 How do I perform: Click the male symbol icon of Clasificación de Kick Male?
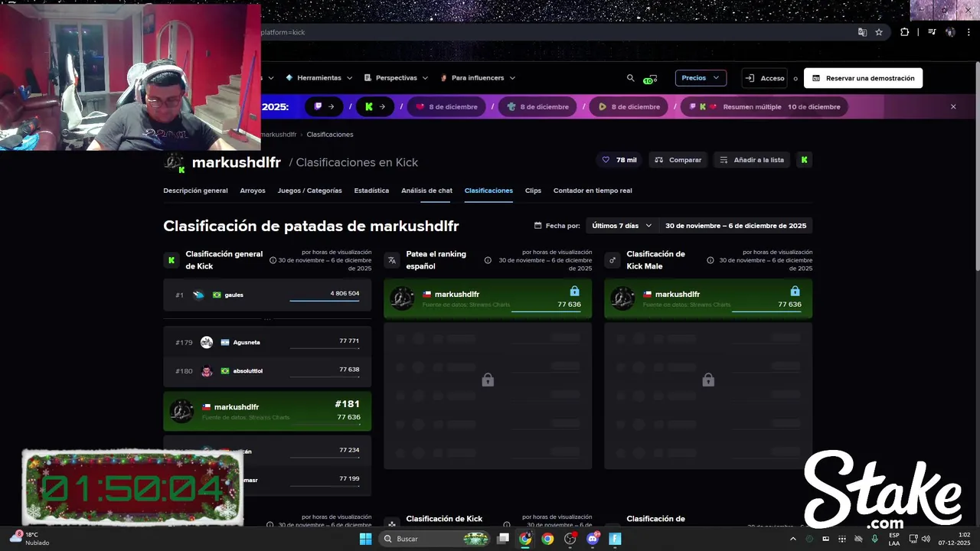(x=612, y=260)
